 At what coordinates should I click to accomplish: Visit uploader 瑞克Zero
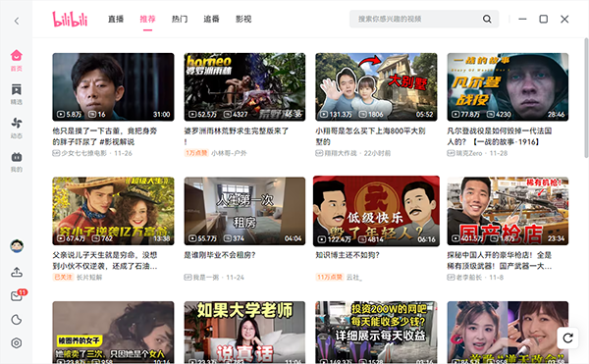469,153
